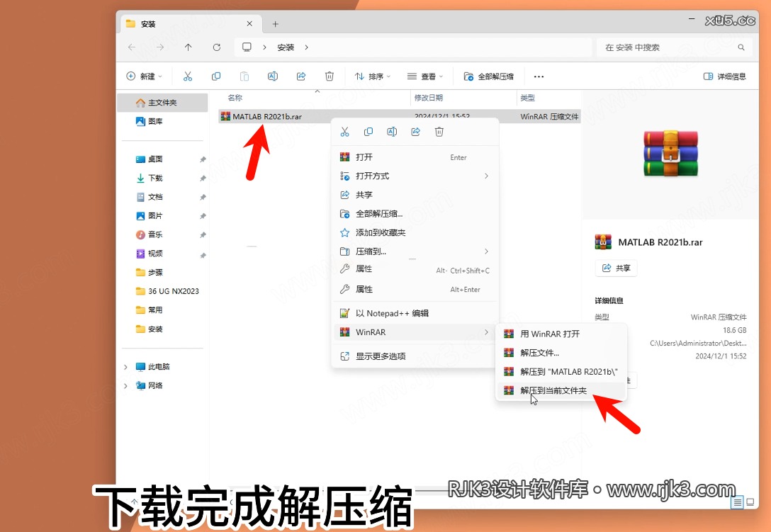This screenshot has height=532, width=771.
Task: Expand the 打开方式 submenu
Action: (x=486, y=176)
